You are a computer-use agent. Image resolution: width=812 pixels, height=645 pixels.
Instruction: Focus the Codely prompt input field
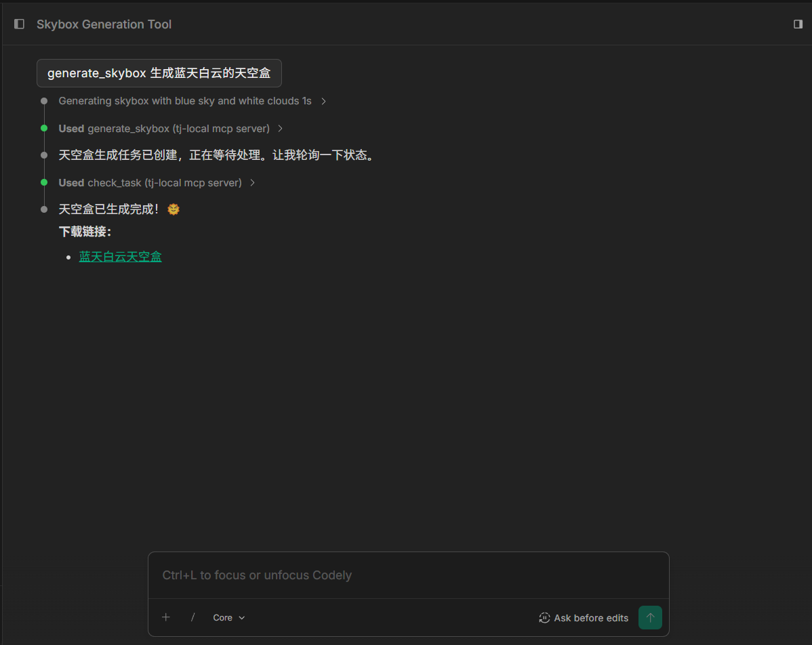[x=408, y=575]
